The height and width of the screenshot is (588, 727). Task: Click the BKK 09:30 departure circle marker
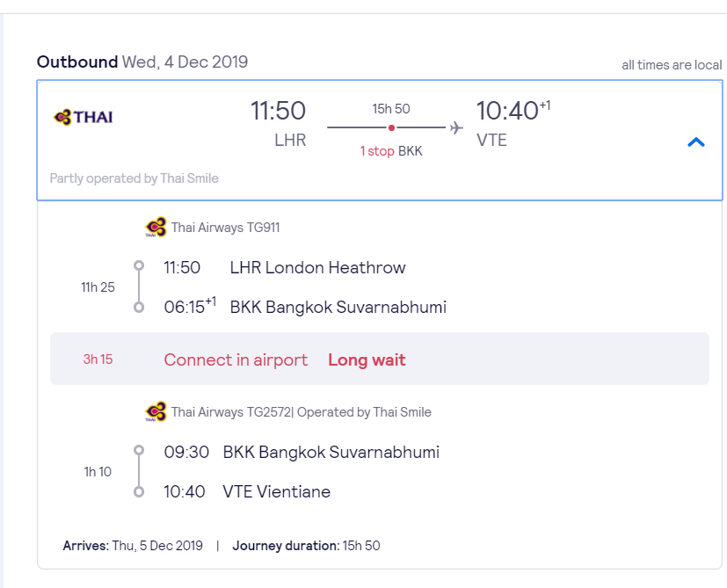point(139,450)
